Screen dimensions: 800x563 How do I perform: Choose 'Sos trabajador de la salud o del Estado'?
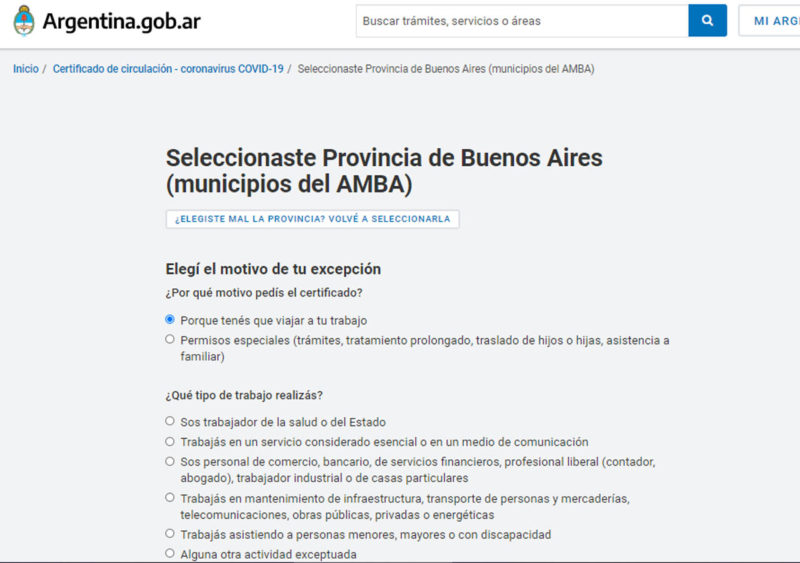[170, 421]
